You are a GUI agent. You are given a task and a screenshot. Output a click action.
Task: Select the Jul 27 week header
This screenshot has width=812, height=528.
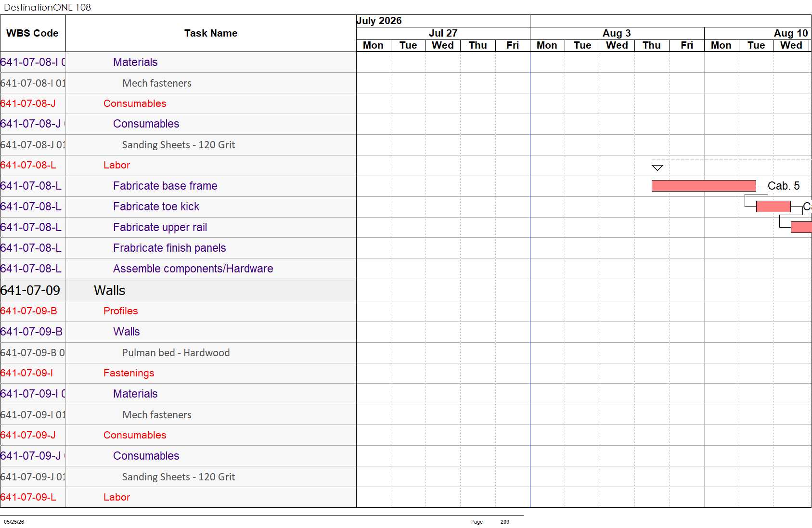[443, 33]
